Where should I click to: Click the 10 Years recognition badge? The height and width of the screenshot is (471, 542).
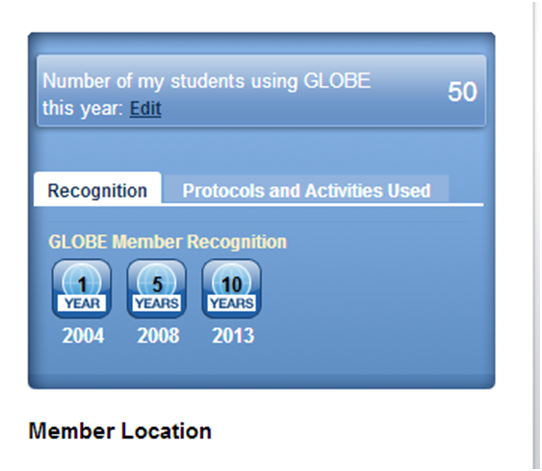pyautogui.click(x=232, y=289)
